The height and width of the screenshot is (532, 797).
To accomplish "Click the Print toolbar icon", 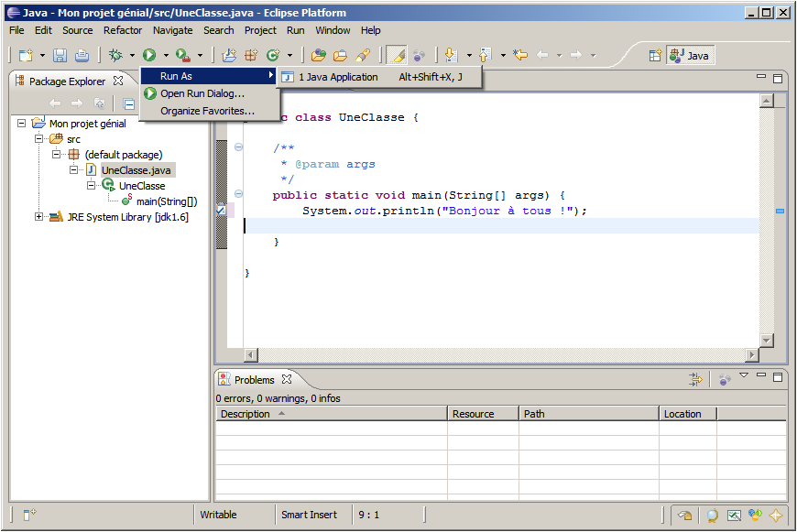I will pos(82,56).
